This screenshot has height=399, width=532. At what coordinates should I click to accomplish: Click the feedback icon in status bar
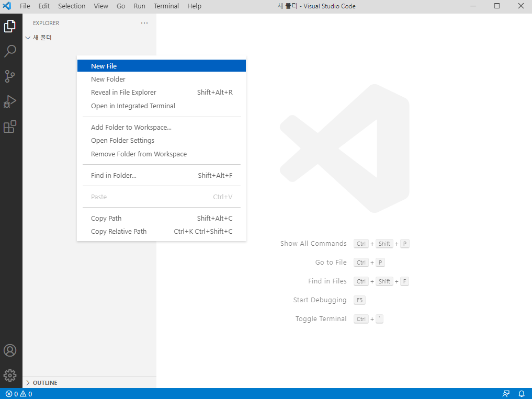point(506,394)
